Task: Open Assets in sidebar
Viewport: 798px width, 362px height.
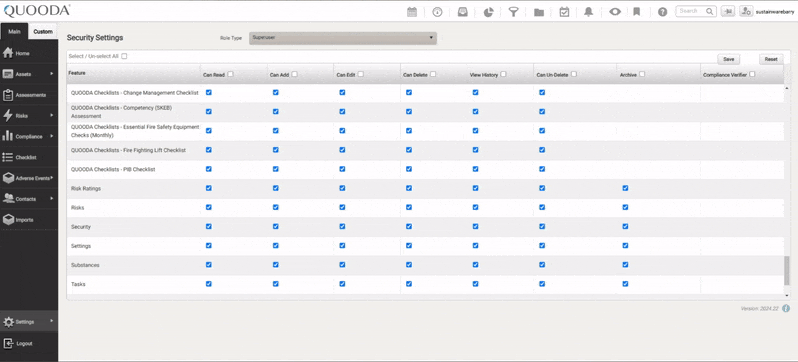Action: coord(29,74)
